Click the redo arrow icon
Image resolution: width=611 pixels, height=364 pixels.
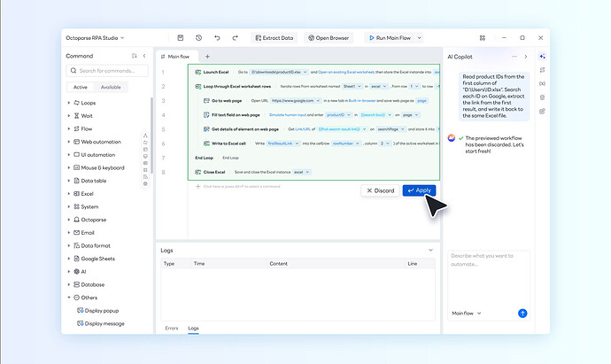tap(235, 38)
